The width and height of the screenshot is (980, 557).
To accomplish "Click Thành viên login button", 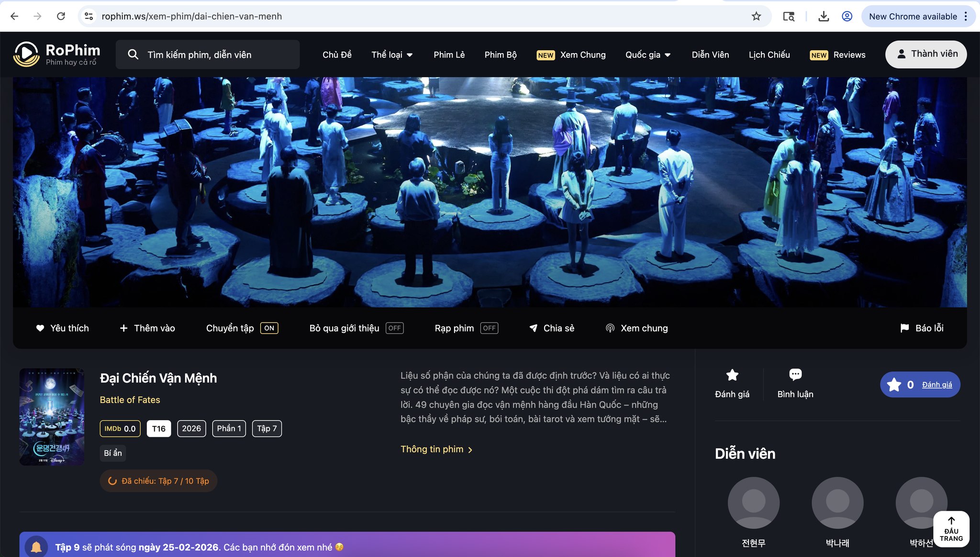I will pyautogui.click(x=926, y=54).
